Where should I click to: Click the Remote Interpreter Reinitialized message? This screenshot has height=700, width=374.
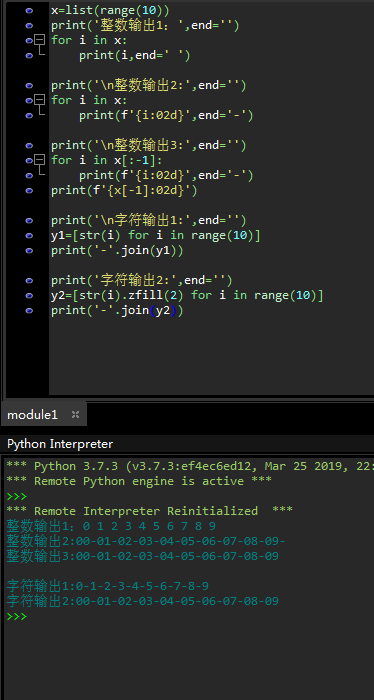click(150, 511)
